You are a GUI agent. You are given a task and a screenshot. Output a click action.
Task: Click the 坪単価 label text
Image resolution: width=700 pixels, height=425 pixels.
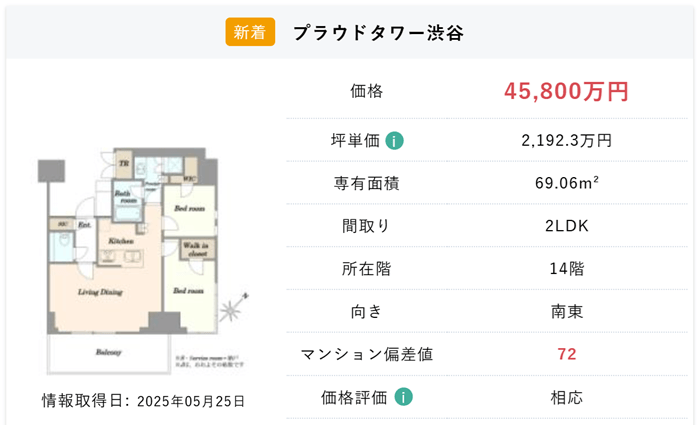pyautogui.click(x=355, y=141)
